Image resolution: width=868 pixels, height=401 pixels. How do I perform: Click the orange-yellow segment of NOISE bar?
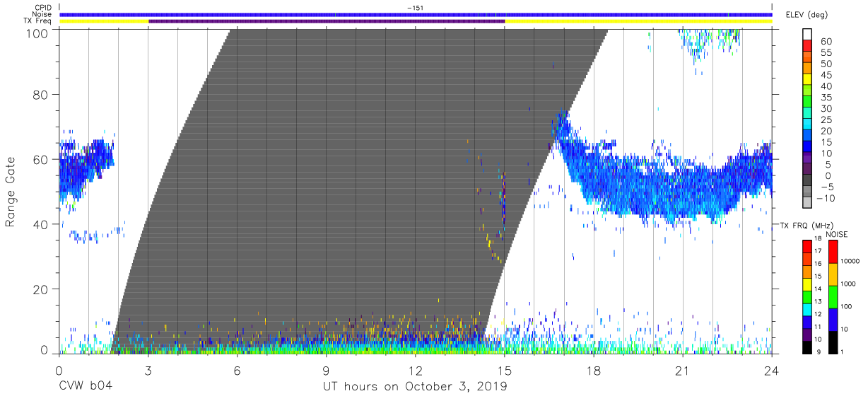click(833, 274)
